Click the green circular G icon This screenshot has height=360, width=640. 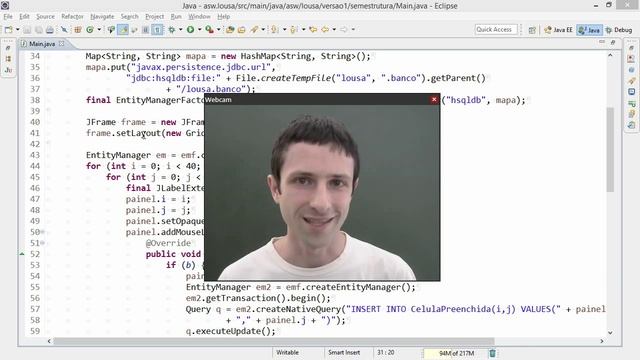(90, 30)
